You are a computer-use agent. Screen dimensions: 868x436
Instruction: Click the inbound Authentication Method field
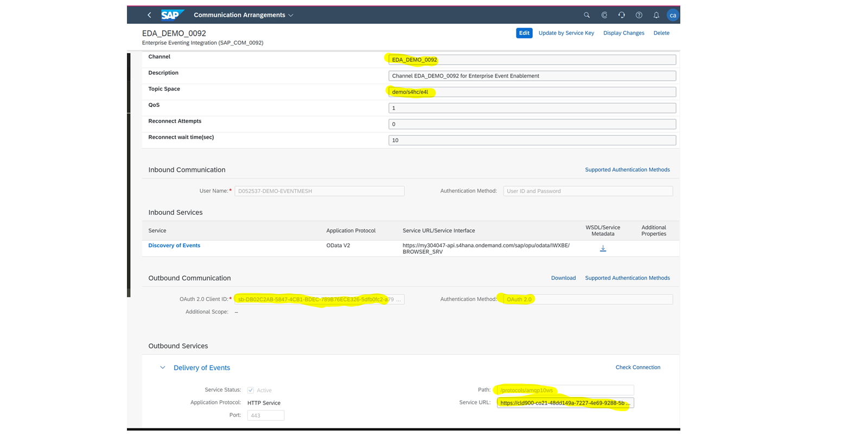click(x=588, y=191)
